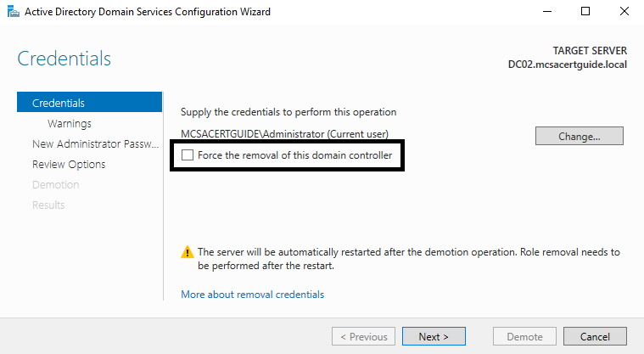Maximize the Configuration Wizard window
Viewport: 644px width, 354px height.
pyautogui.click(x=585, y=12)
